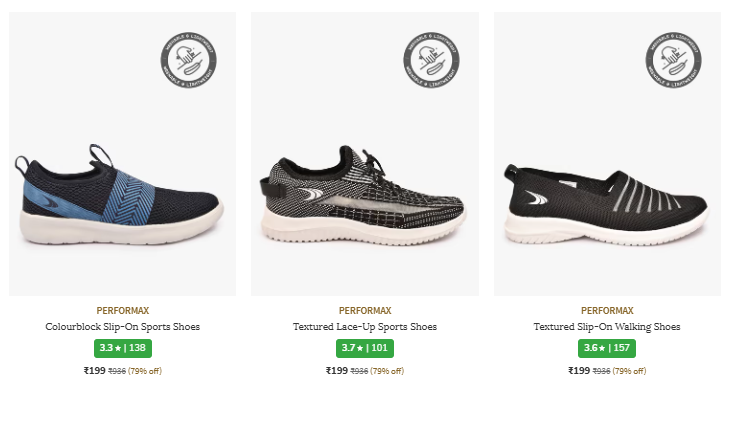This screenshot has width=743, height=426.
Task: Click the 3.6 star rating badge
Action: coord(607,348)
